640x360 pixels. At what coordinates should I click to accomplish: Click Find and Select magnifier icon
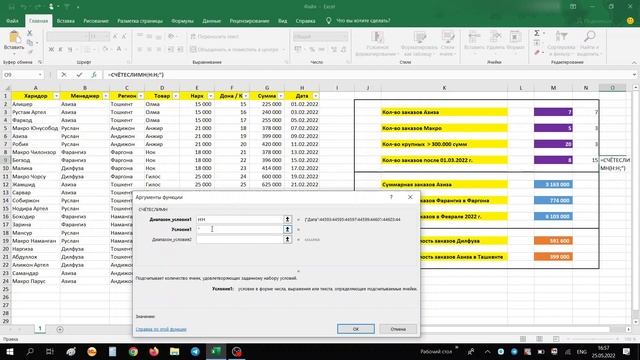point(589,37)
